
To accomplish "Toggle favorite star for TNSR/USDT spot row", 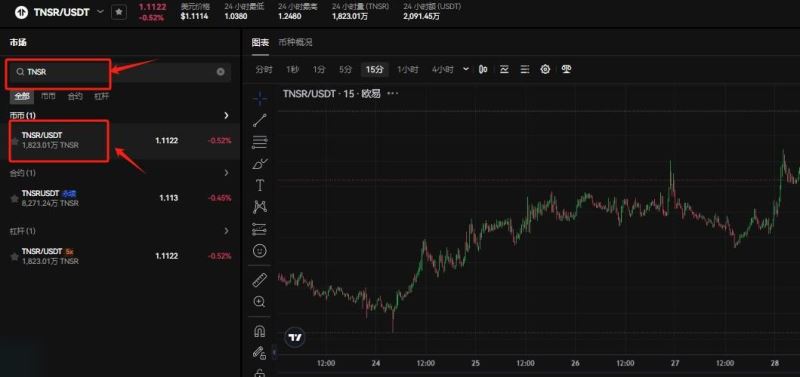I will pos(15,141).
